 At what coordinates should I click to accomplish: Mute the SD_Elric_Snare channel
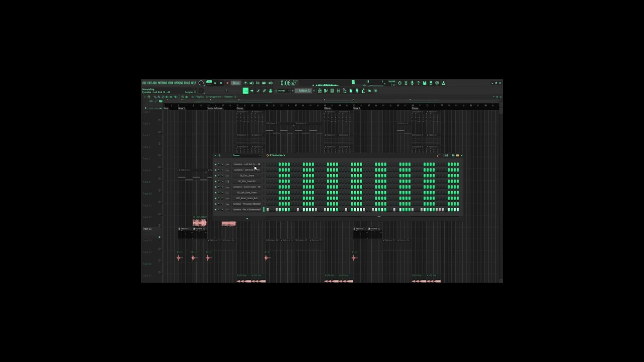click(x=215, y=175)
